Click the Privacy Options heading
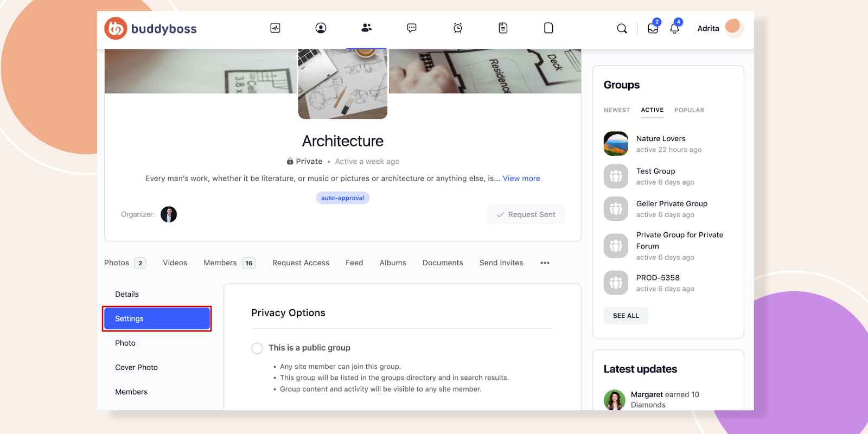 (x=288, y=313)
